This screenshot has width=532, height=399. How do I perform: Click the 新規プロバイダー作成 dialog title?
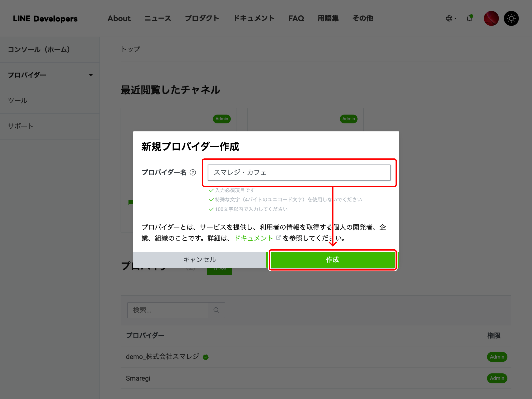click(190, 147)
